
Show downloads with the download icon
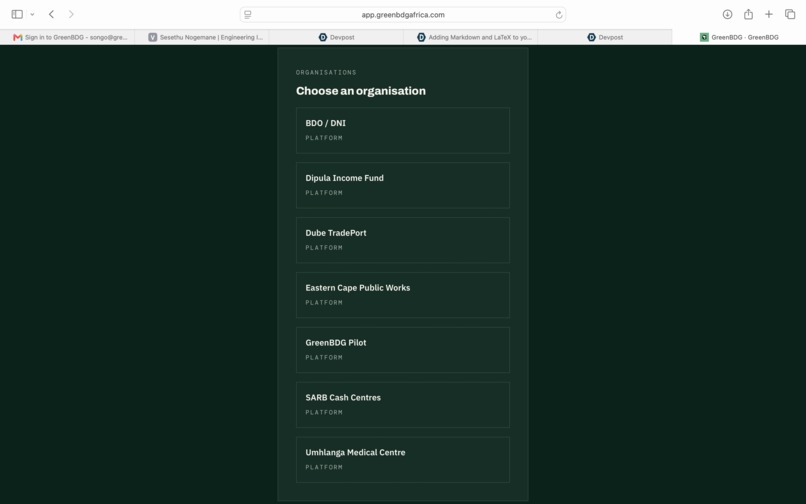pyautogui.click(x=727, y=14)
